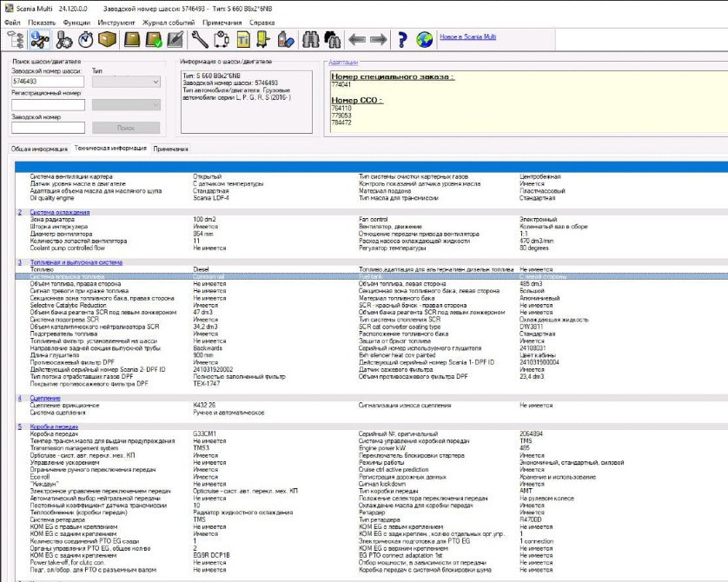Image resolution: width=728 pixels, height=582 pixels.
Task: Open the Функции menu
Action: click(76, 21)
